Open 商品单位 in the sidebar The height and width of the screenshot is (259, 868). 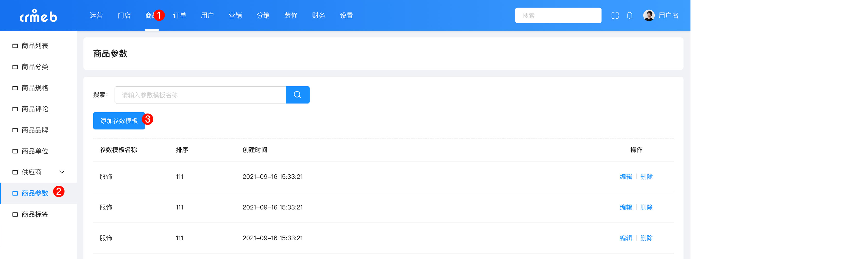click(x=35, y=151)
